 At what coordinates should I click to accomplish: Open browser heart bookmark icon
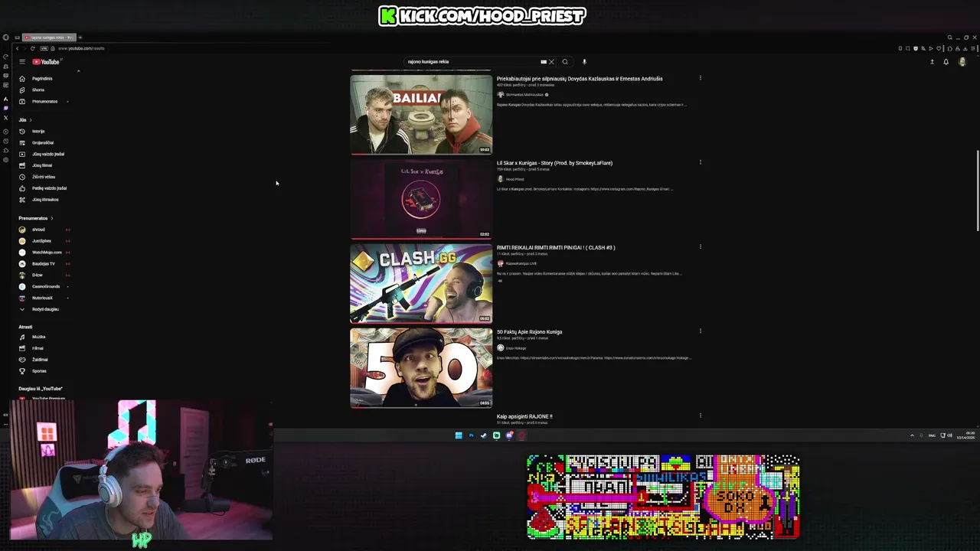(x=939, y=48)
